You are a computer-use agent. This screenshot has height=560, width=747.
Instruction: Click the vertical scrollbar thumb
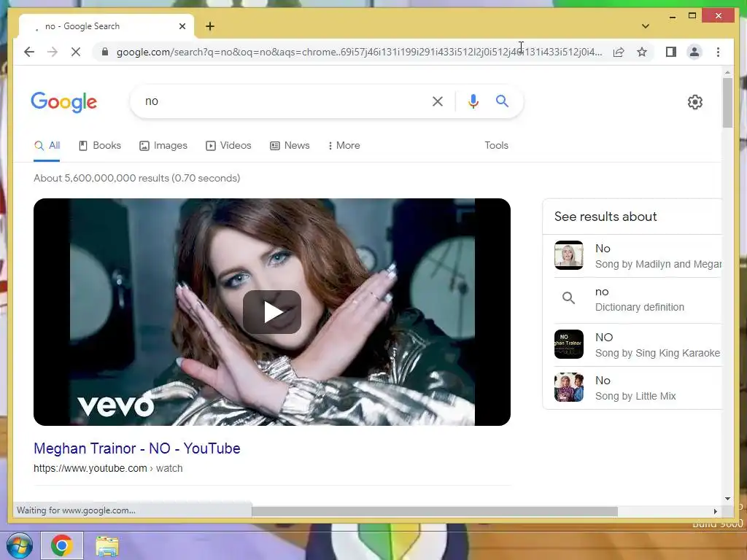(727, 102)
